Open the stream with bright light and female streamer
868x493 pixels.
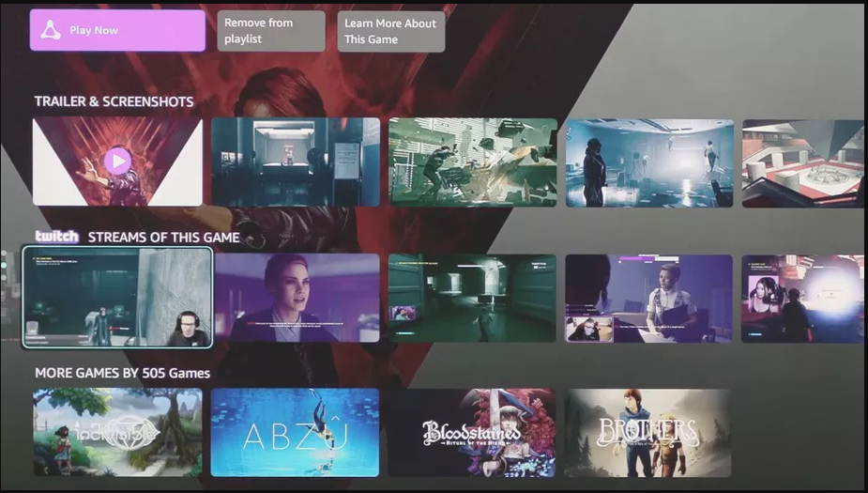[x=802, y=300]
